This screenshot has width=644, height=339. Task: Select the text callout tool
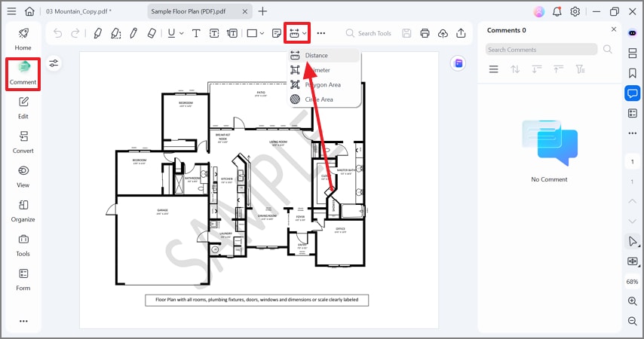[232, 33]
